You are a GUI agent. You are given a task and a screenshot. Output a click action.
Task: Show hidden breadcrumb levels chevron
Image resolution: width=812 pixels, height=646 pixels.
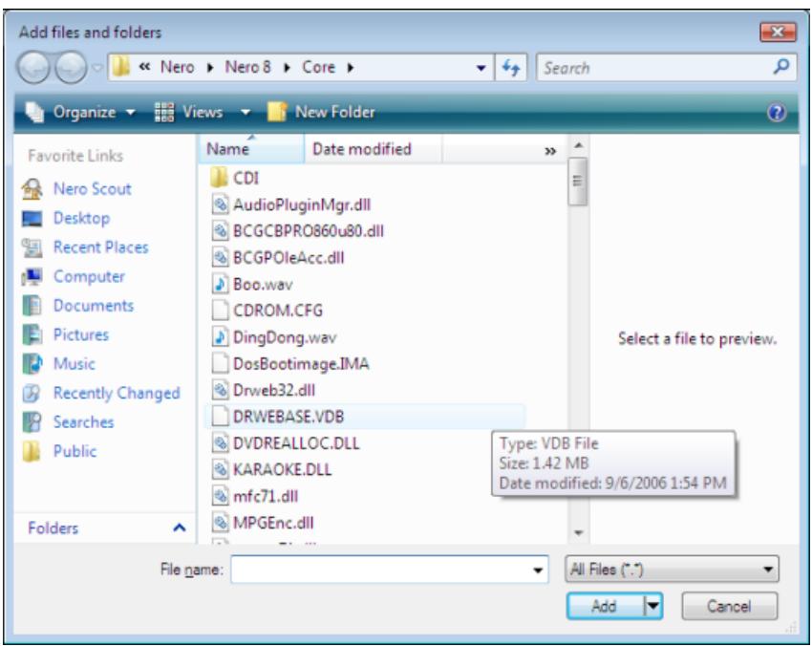(145, 67)
